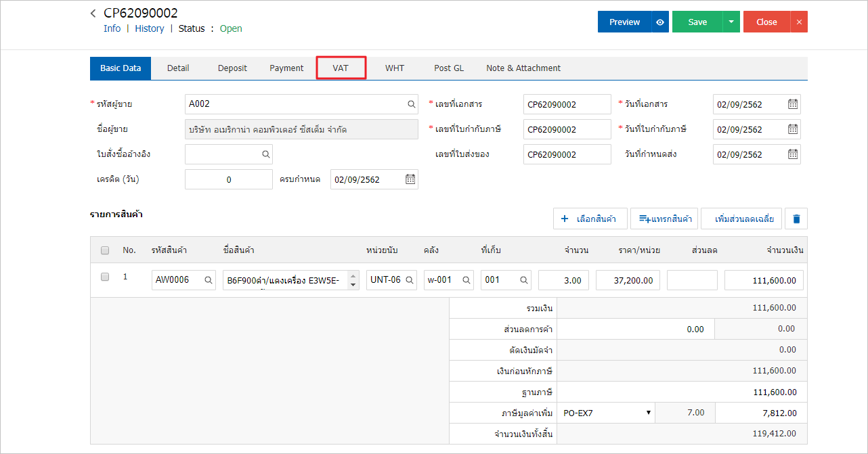Open the VAT tab

[x=341, y=68]
